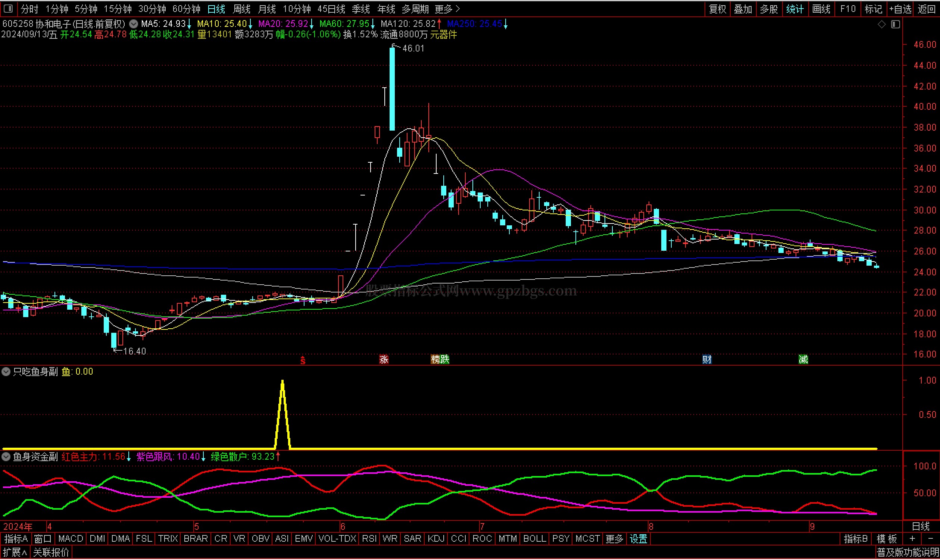
Task: Open F10 company info
Action: [x=847, y=9]
